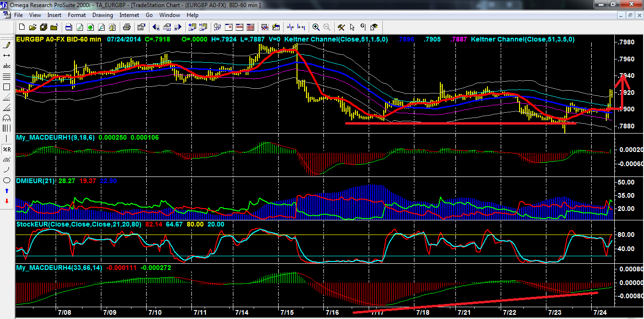Open the Drawing menu

click(x=102, y=15)
